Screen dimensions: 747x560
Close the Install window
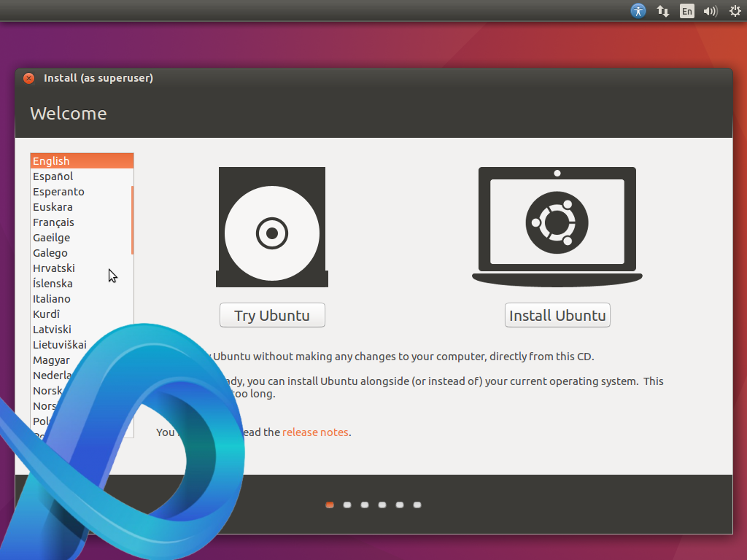pyautogui.click(x=28, y=78)
